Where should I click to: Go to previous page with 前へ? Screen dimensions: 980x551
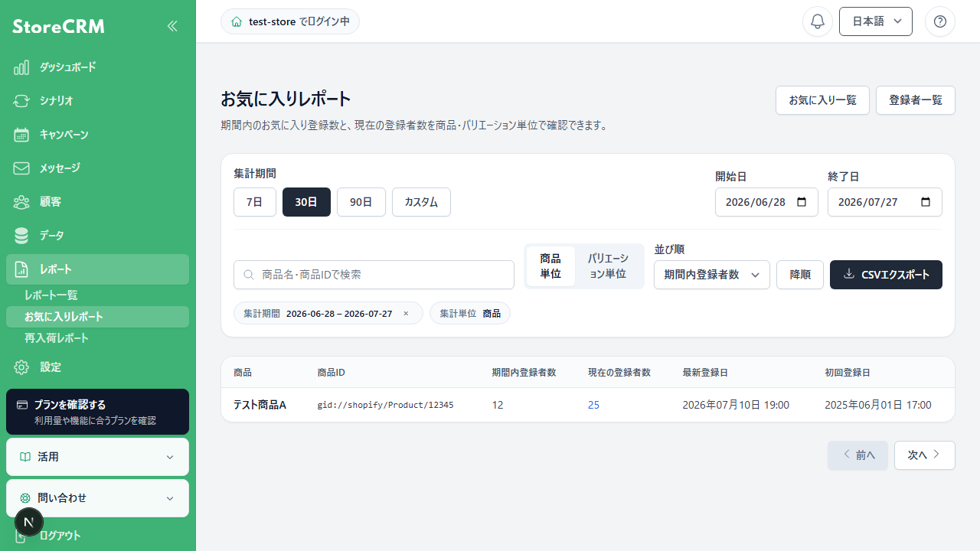point(857,455)
